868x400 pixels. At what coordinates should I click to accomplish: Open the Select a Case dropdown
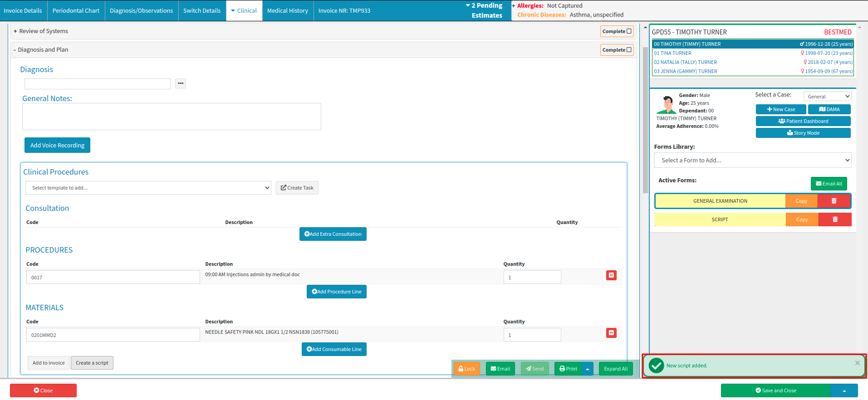tap(827, 97)
